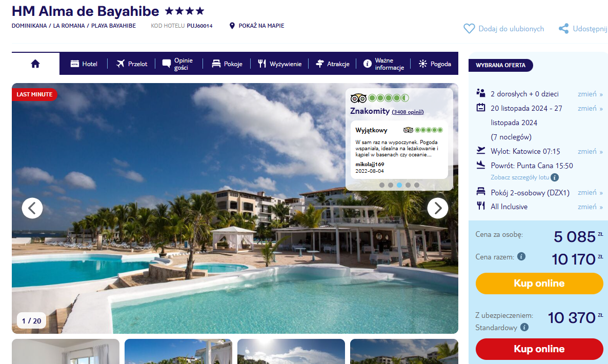Screen dimensions: 608x364
Task: Click info icon by Zobacz szczegóły lotu
Action: coord(555,177)
